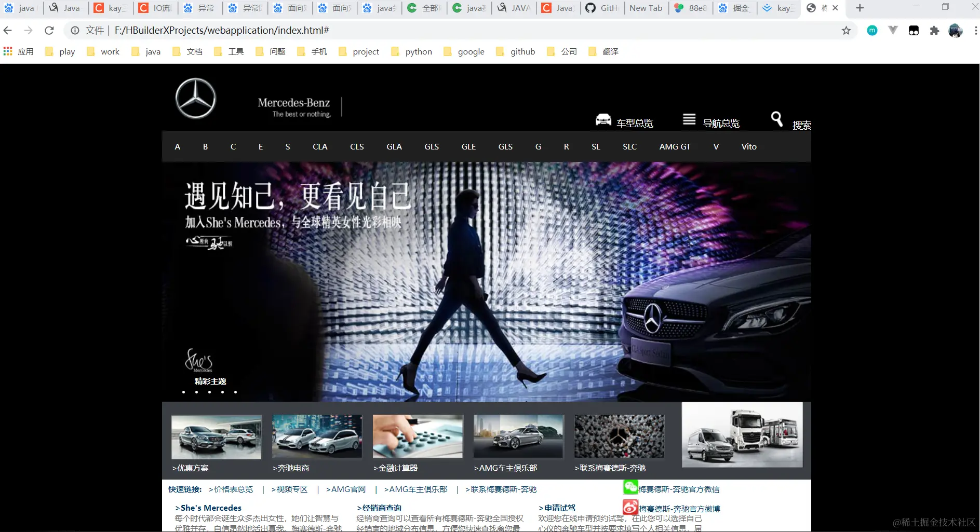This screenshot has width=980, height=532.
Task: Open the Chrome apps grid shortcut
Action: point(8,51)
